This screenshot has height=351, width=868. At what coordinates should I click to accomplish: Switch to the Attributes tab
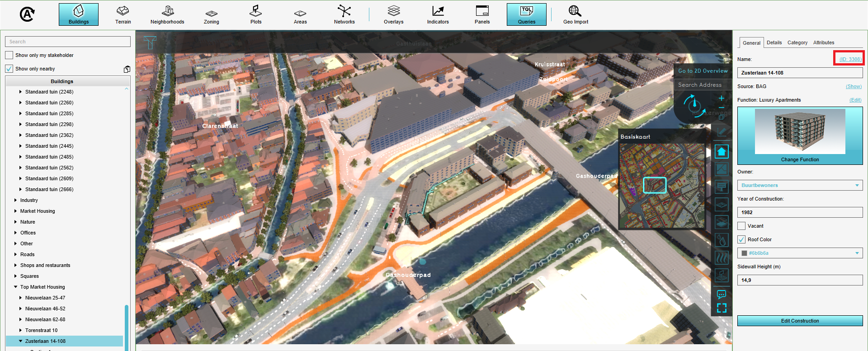(823, 42)
